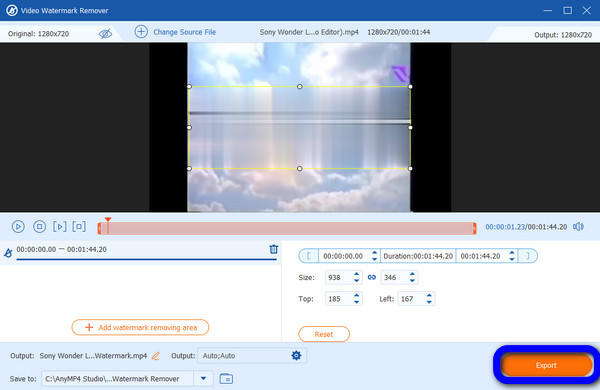This screenshot has height=390, width=600.
Task: Play the video preview
Action: (18, 227)
